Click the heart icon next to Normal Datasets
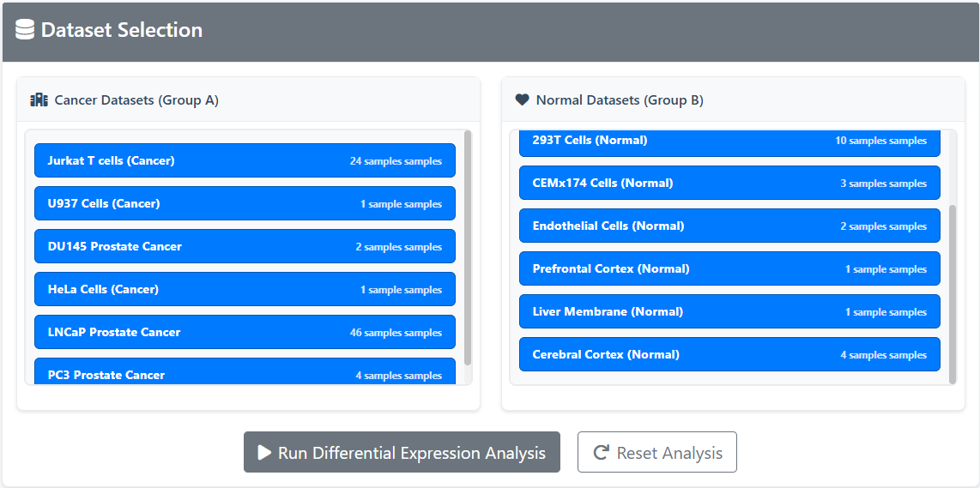Screen dimensions: 980x488 coord(522,100)
